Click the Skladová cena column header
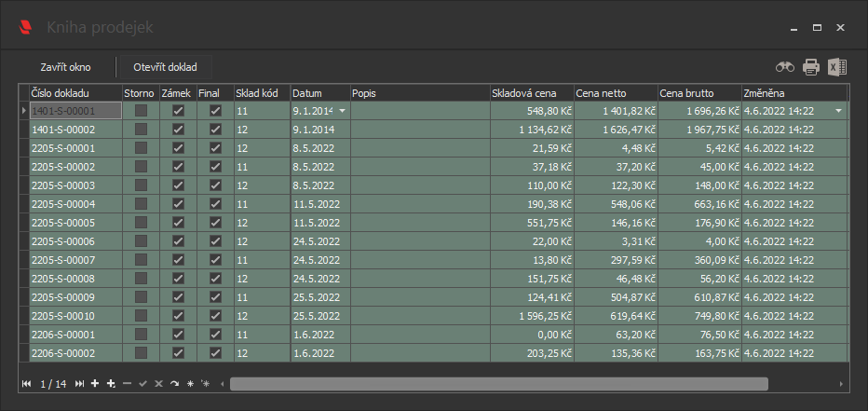868x411 pixels. tap(532, 93)
